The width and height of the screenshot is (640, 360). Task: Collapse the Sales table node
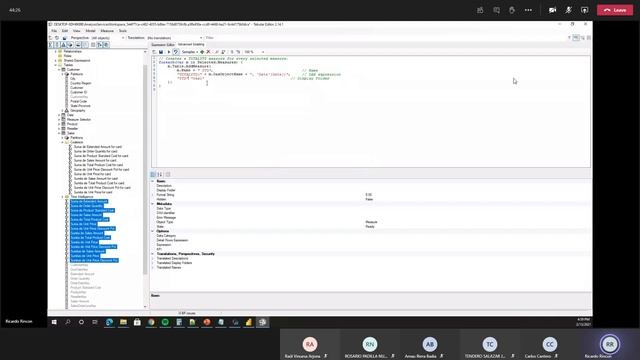click(x=59, y=133)
